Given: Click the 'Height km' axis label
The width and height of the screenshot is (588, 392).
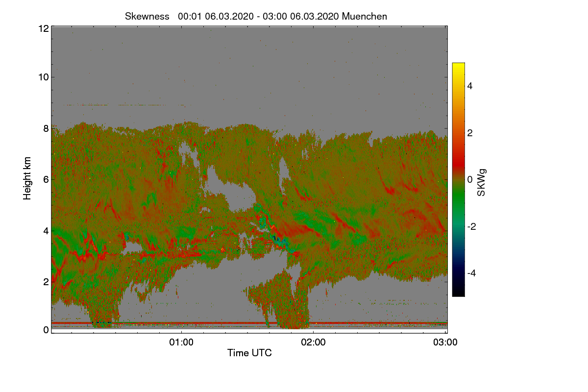Looking at the screenshot, I should coord(27,179).
